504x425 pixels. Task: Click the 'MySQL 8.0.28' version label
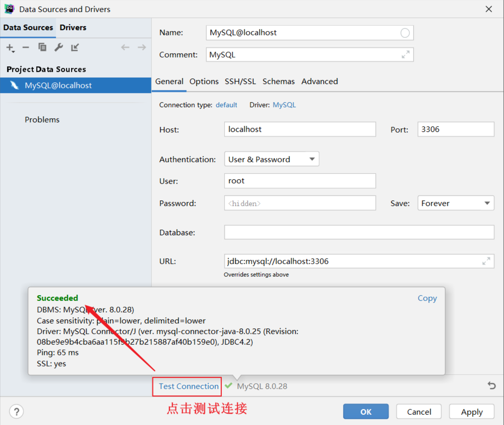262,386
